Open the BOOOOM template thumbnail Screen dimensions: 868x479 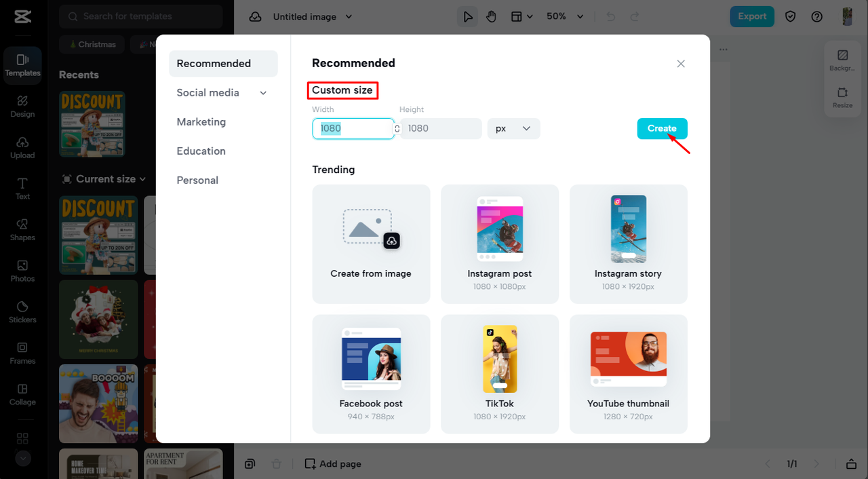98,403
